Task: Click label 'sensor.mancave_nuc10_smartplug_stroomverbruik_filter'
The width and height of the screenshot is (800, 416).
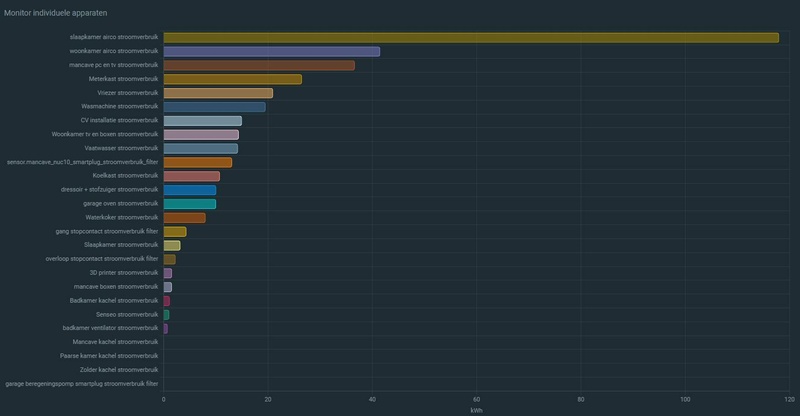Action: (82, 162)
